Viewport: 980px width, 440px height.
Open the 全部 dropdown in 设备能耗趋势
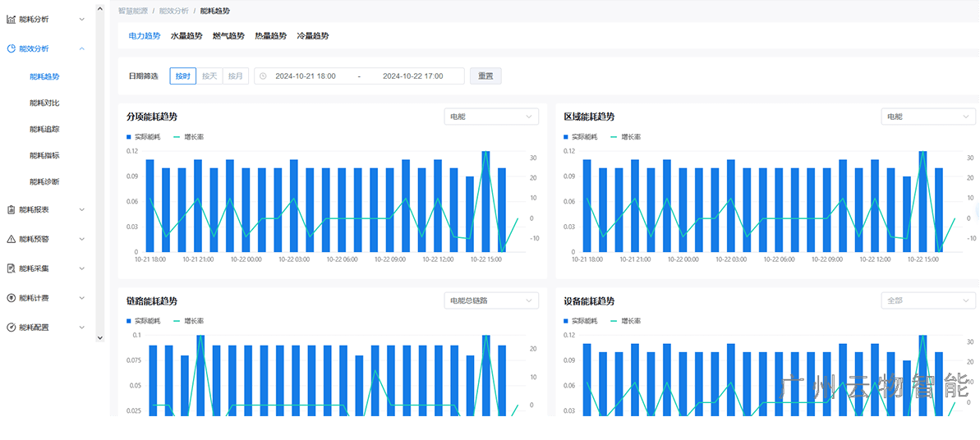pos(927,301)
